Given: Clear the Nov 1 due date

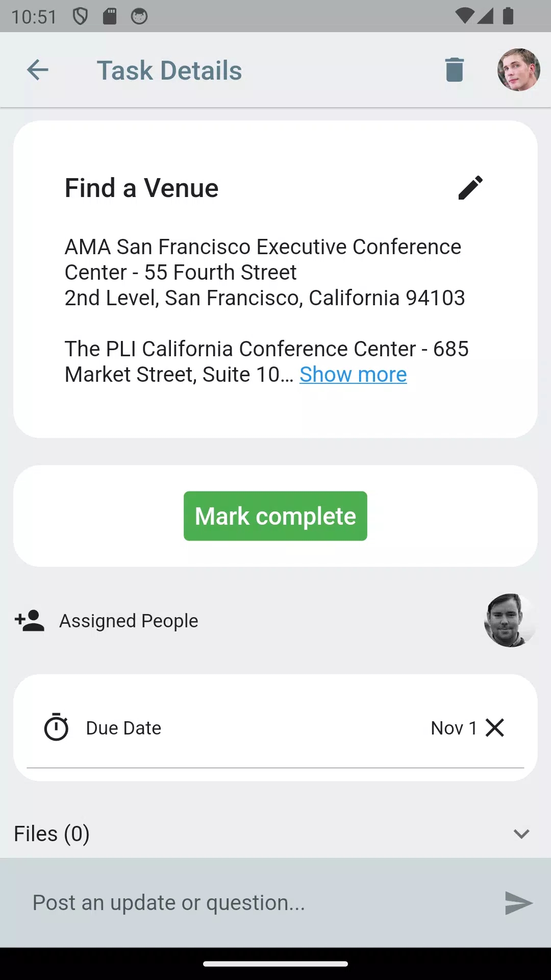Looking at the screenshot, I should 495,727.
